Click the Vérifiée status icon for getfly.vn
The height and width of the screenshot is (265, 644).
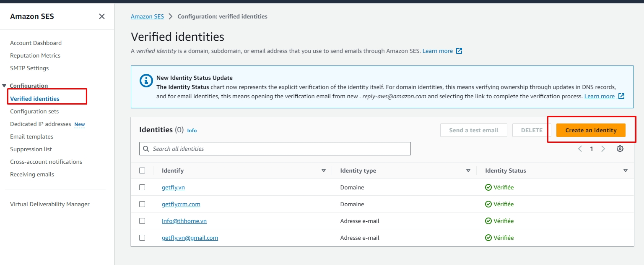(488, 187)
